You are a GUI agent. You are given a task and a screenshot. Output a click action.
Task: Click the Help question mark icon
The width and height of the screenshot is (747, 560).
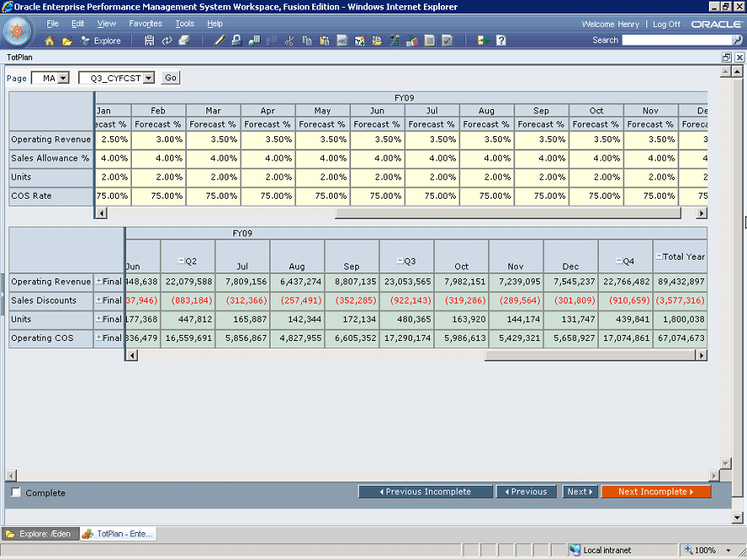pyautogui.click(x=501, y=41)
